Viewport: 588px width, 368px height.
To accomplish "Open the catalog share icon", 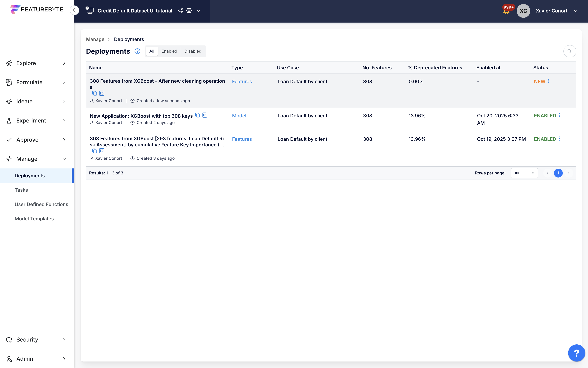I will tap(181, 11).
